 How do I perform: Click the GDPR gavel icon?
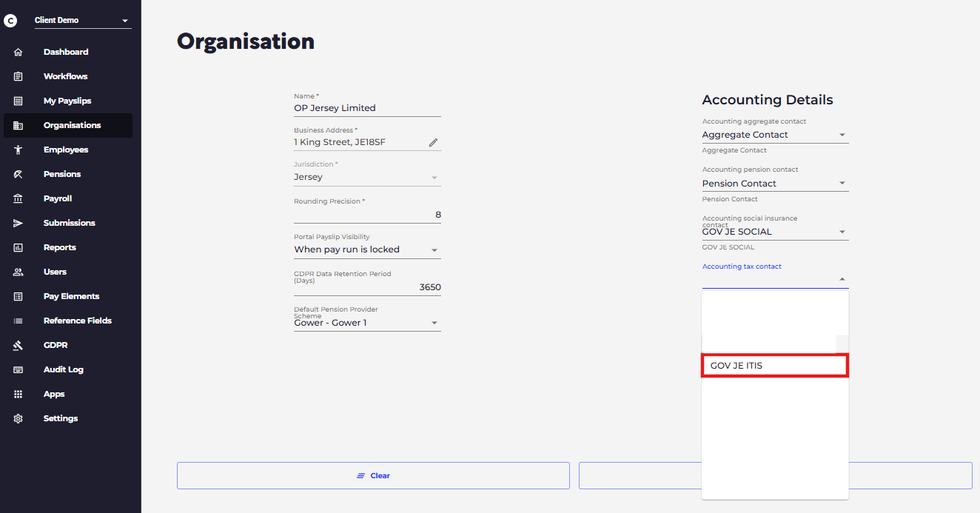pos(19,345)
